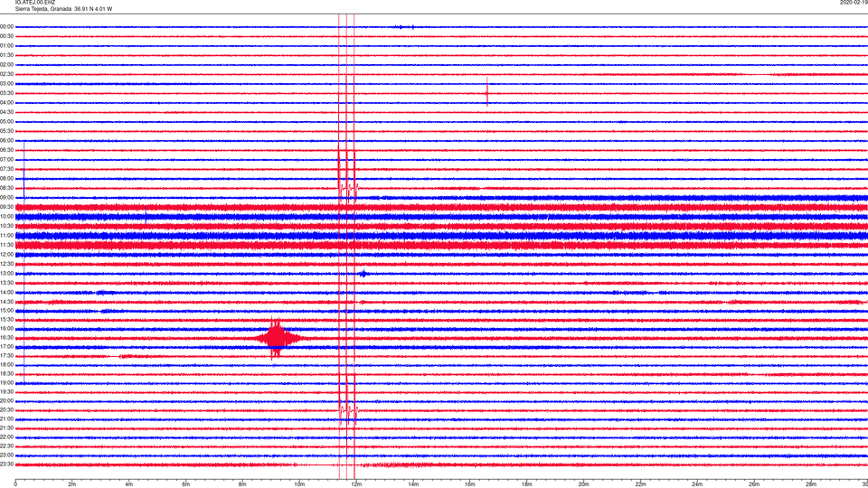Select the 08:30 trace time label
The image size is (868, 488).
point(7,188)
